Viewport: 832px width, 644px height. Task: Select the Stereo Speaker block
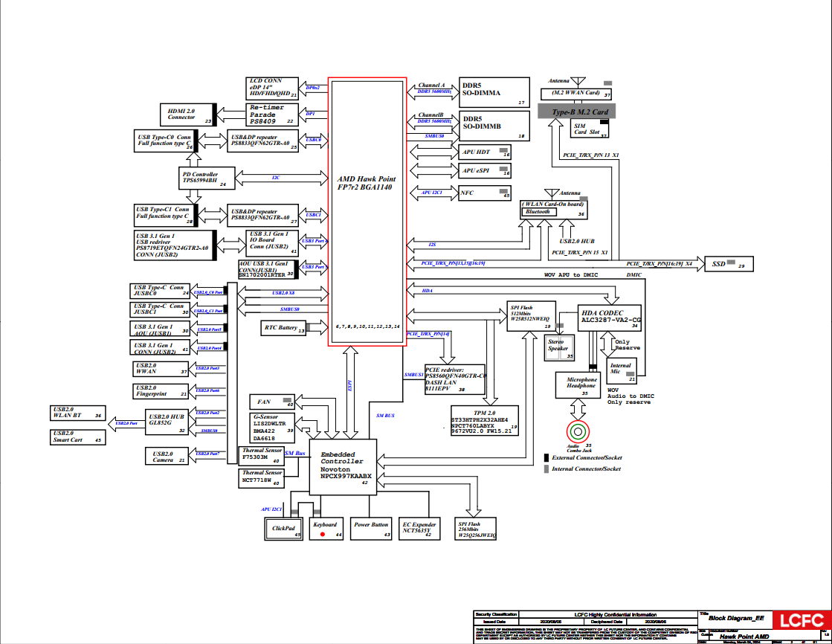(559, 348)
